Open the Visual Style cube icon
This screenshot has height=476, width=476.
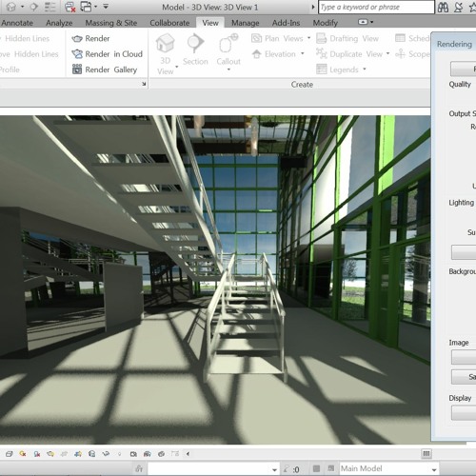(x=9, y=454)
